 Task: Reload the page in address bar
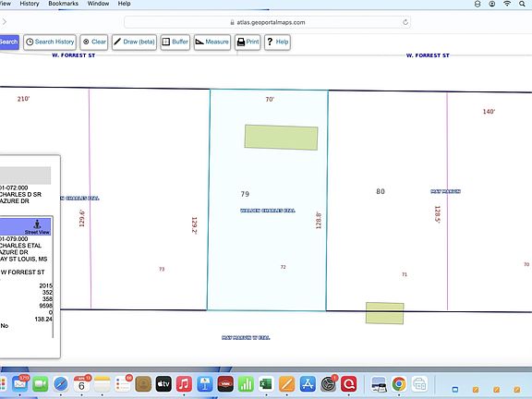click(405, 22)
